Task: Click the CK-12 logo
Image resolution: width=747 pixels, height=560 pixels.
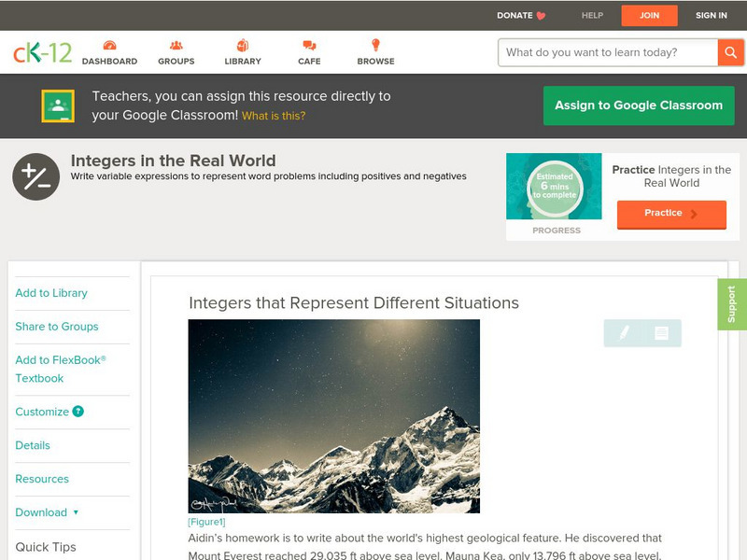Action: pos(42,52)
